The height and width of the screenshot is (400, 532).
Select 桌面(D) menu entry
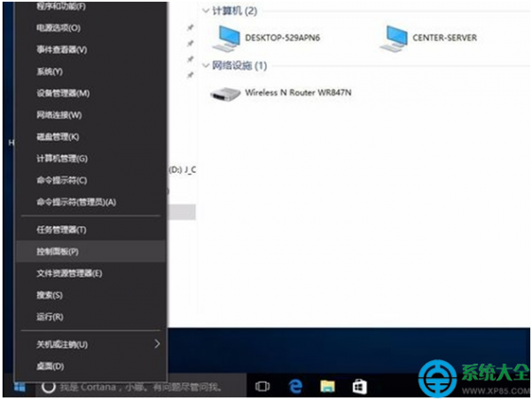pos(91,366)
